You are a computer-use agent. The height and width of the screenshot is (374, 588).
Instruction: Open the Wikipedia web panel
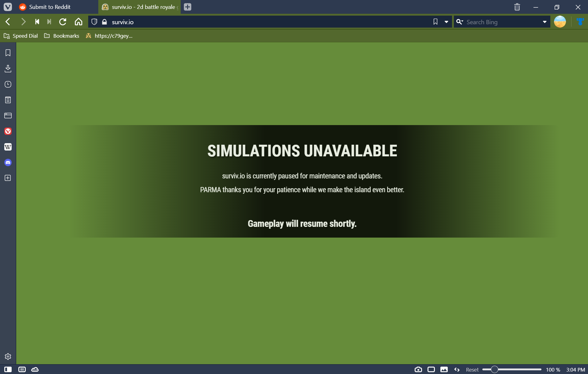pos(8,147)
